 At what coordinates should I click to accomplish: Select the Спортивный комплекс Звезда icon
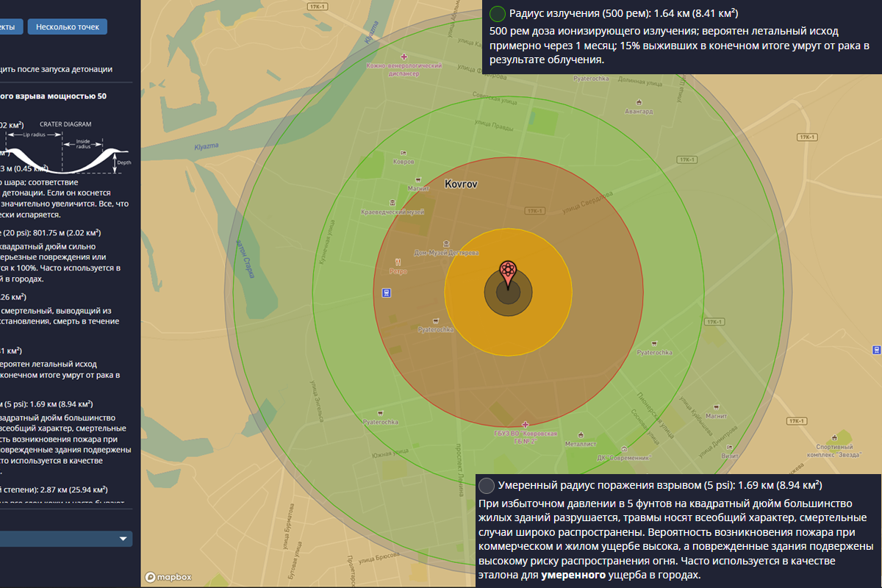click(x=833, y=437)
